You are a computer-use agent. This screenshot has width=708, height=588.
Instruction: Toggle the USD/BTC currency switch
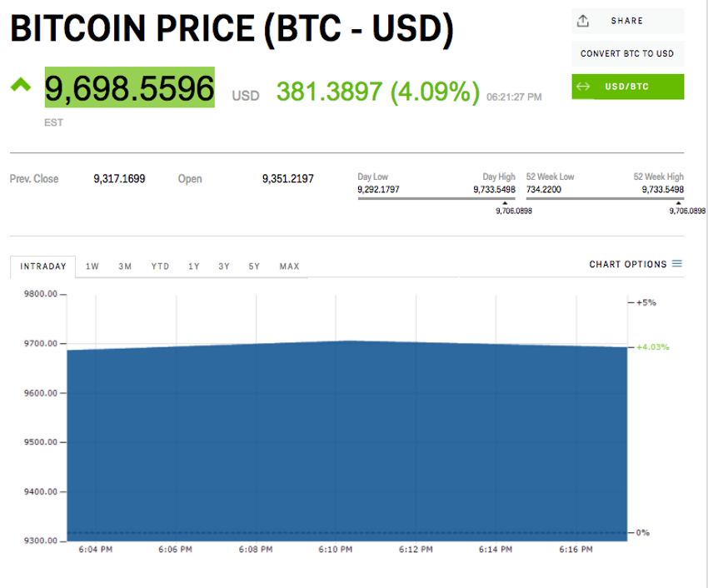(x=628, y=87)
